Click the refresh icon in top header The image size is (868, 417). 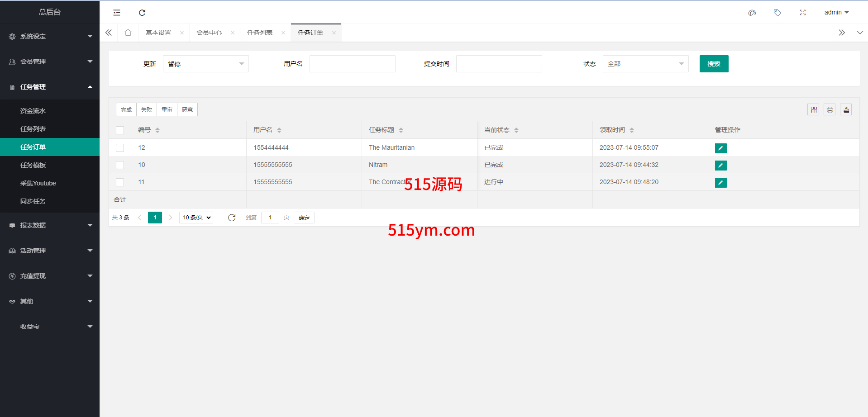click(142, 13)
